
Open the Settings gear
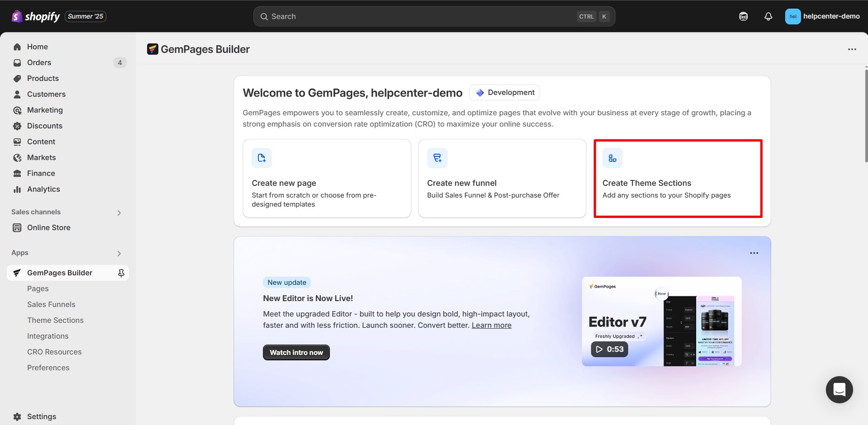[x=16, y=416]
